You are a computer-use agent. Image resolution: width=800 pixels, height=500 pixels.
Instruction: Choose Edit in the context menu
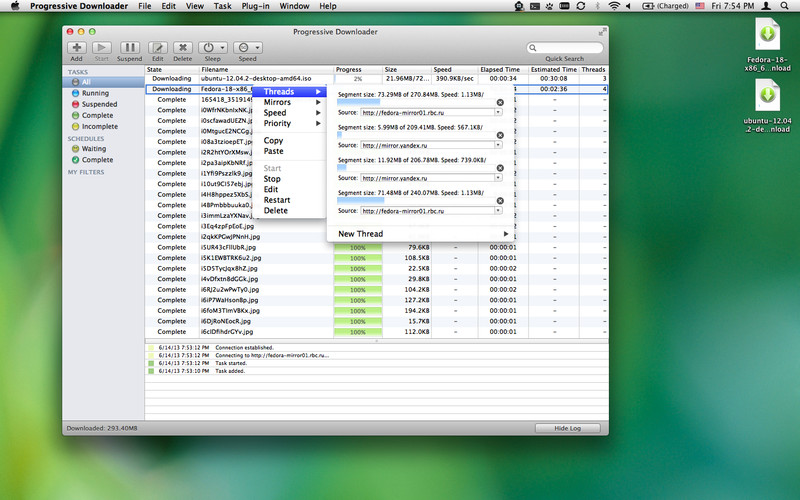click(x=289, y=189)
